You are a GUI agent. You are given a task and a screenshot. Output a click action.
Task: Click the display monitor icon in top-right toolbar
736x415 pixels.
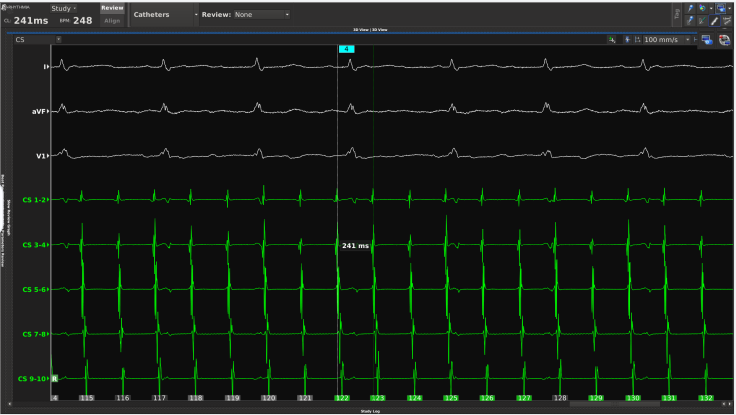[x=721, y=8]
